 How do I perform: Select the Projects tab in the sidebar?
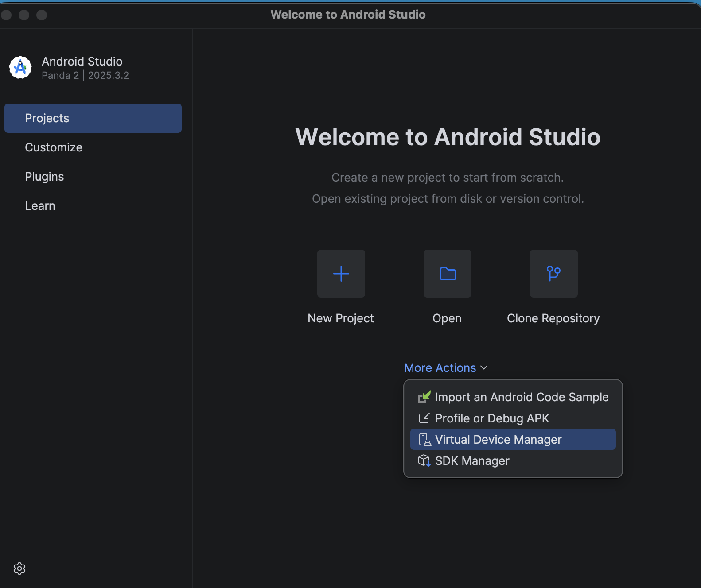click(93, 118)
